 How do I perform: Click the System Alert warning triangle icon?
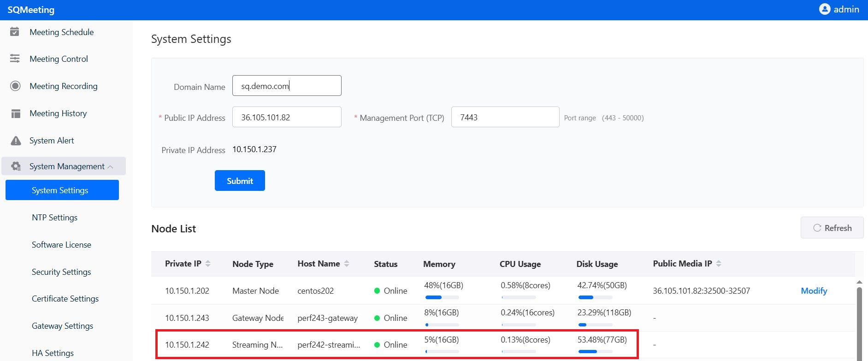16,141
